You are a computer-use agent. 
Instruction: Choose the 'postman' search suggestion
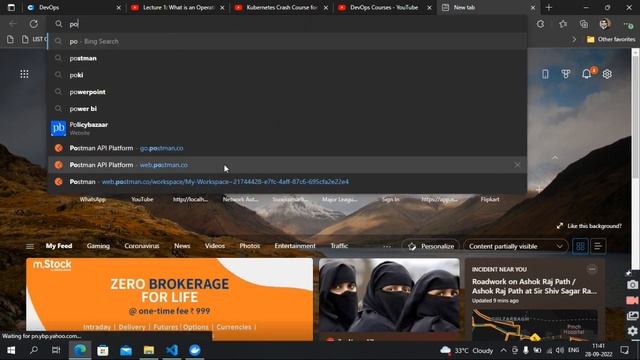288,58
